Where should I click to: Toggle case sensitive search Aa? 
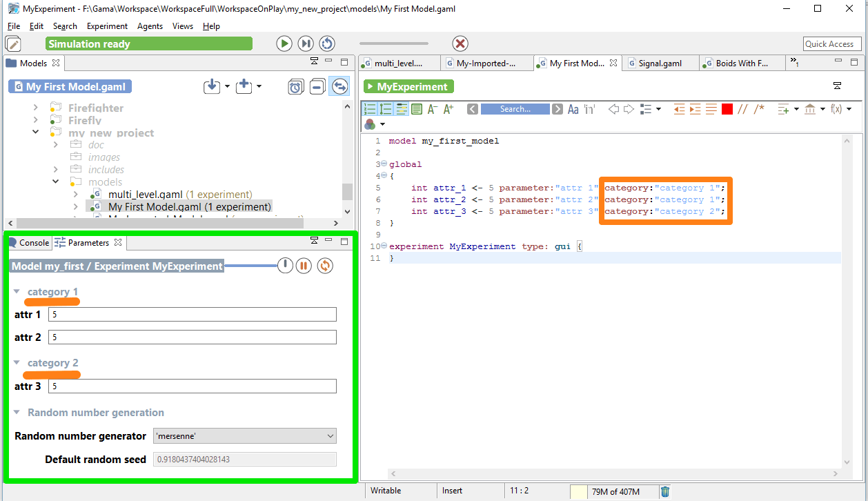click(x=573, y=109)
